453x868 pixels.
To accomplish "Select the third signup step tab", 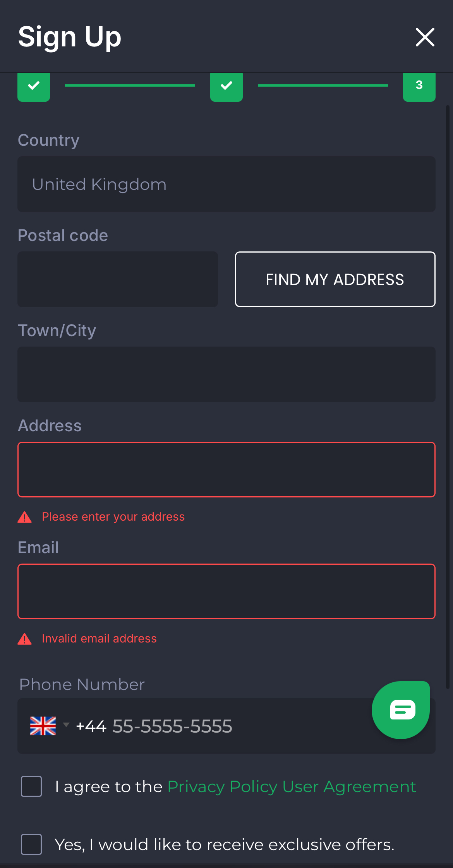I will [419, 87].
